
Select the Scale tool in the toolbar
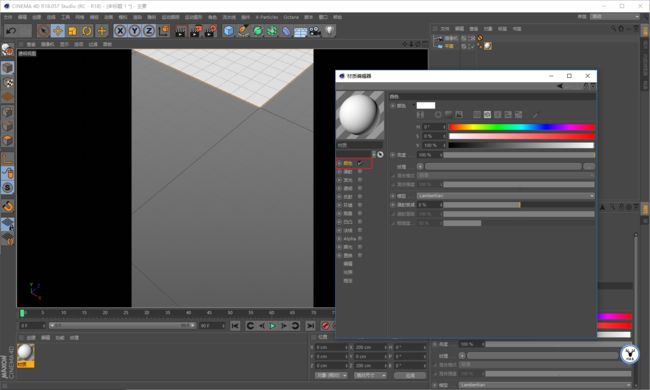73,31
